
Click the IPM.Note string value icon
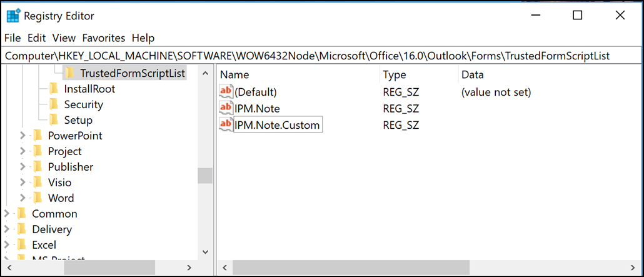(x=226, y=108)
